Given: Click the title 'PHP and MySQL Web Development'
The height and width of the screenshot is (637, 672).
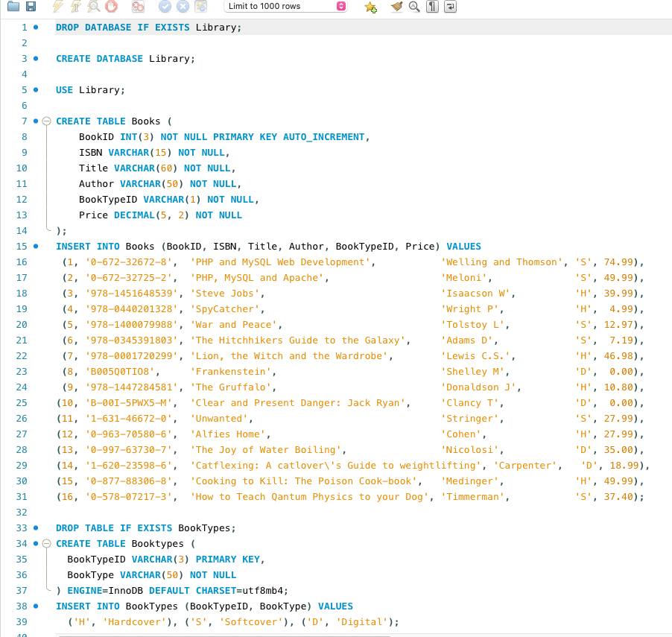Looking at the screenshot, I should tap(280, 262).
